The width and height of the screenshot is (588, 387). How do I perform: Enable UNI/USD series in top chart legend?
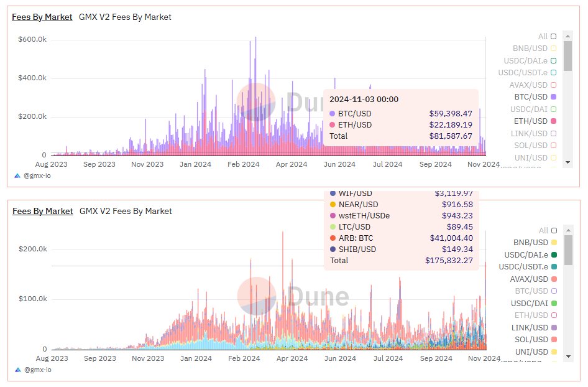(x=535, y=157)
